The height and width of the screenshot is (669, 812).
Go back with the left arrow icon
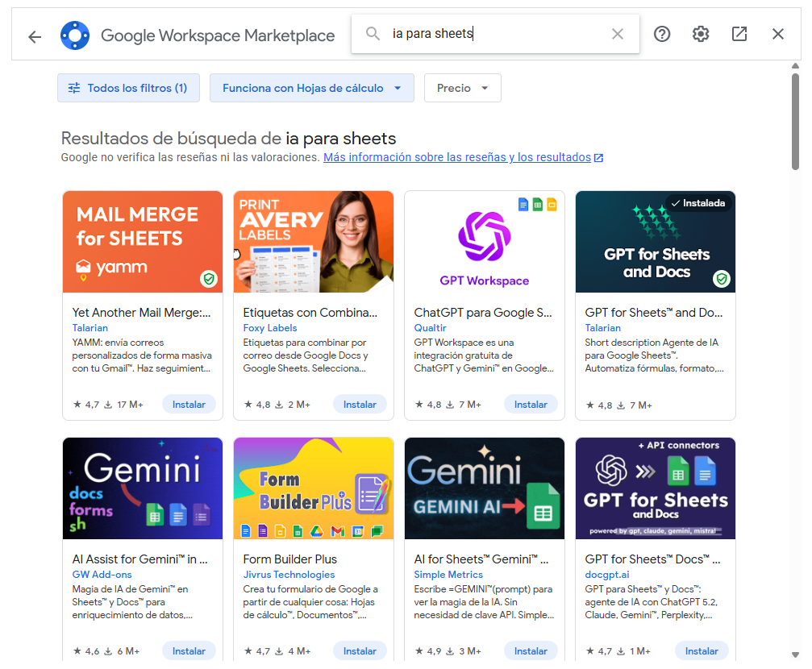pos(35,36)
